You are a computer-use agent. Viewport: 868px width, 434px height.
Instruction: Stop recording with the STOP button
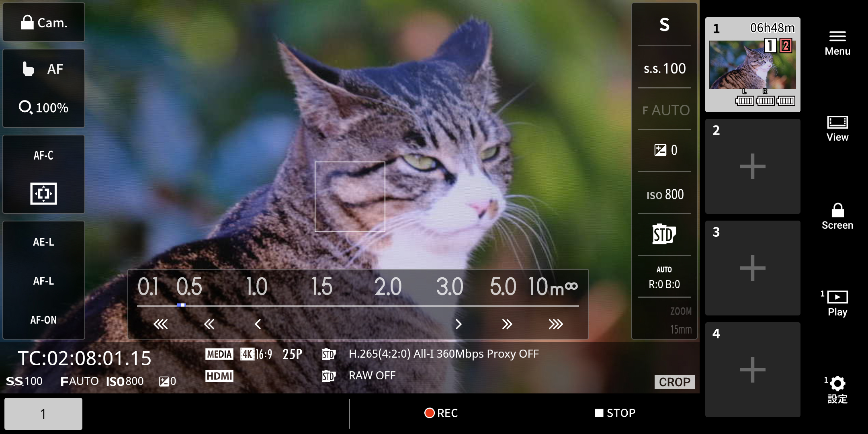[x=615, y=413]
